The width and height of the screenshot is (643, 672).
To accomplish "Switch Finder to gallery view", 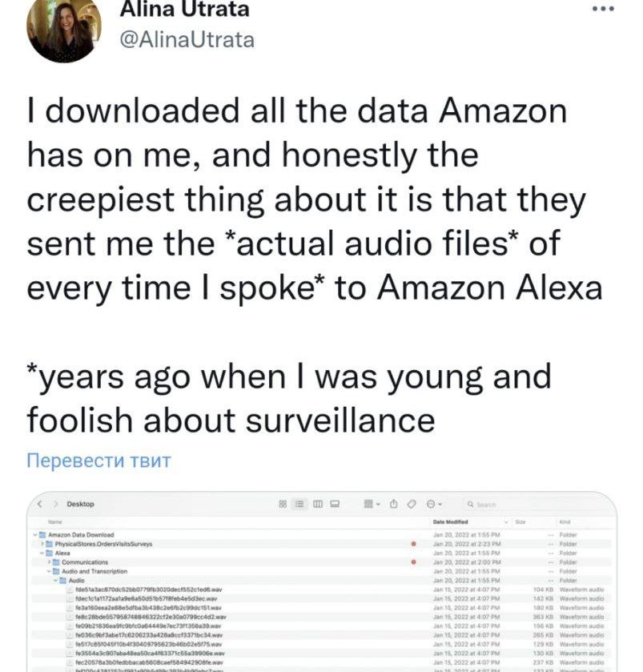I will pos(332,504).
